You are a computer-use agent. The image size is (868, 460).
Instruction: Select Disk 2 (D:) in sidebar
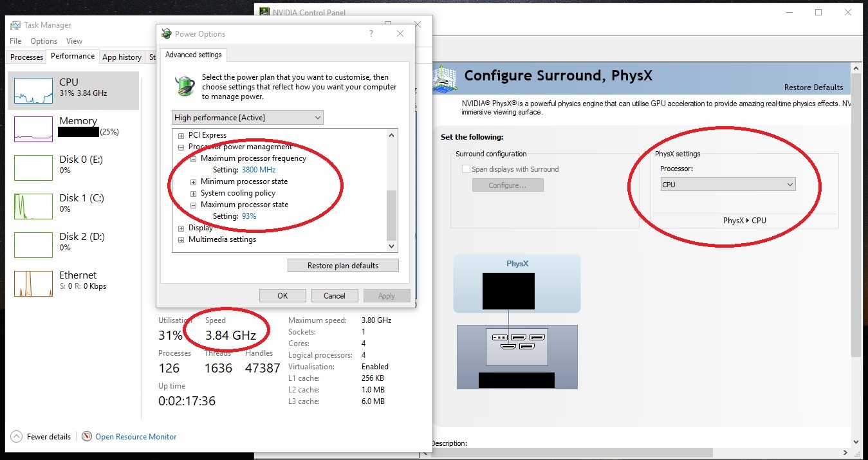pyautogui.click(x=73, y=244)
